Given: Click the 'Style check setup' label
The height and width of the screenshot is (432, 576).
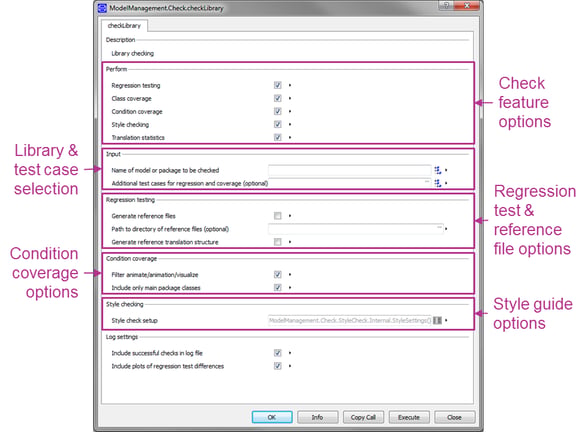Looking at the screenshot, I should tap(134, 320).
